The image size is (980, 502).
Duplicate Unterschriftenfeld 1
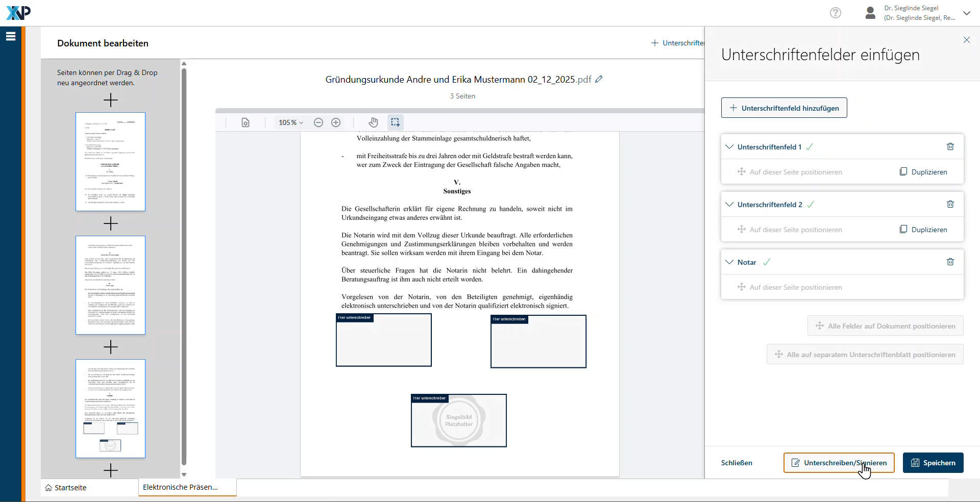(923, 172)
